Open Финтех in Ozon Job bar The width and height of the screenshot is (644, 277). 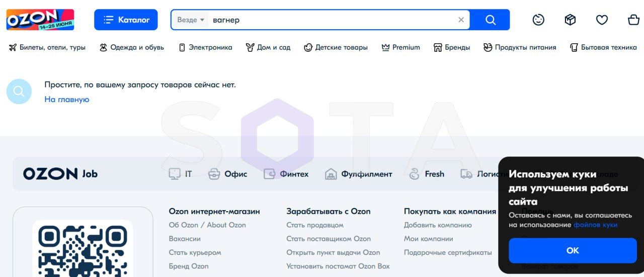[286, 174]
